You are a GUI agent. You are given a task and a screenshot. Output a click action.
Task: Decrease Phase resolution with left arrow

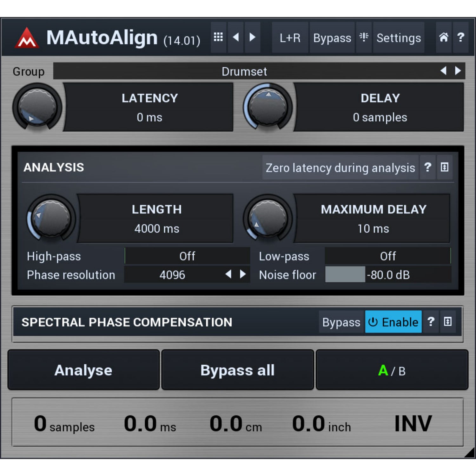(228, 274)
